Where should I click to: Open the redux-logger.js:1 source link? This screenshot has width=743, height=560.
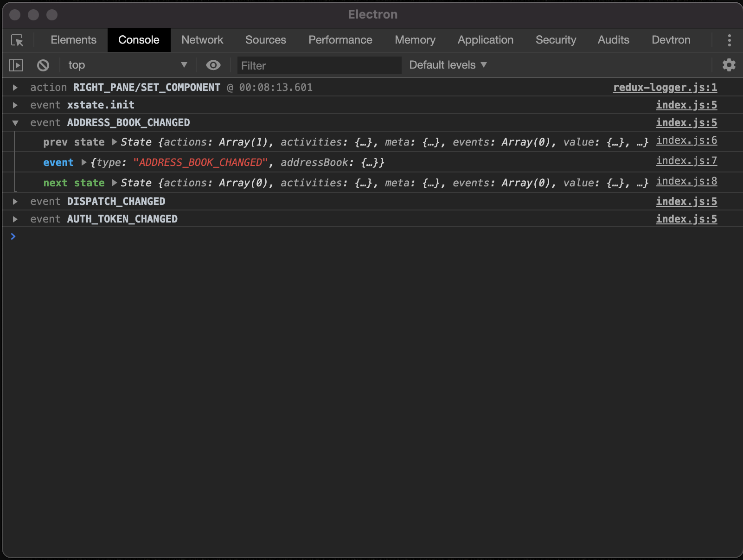pyautogui.click(x=665, y=87)
